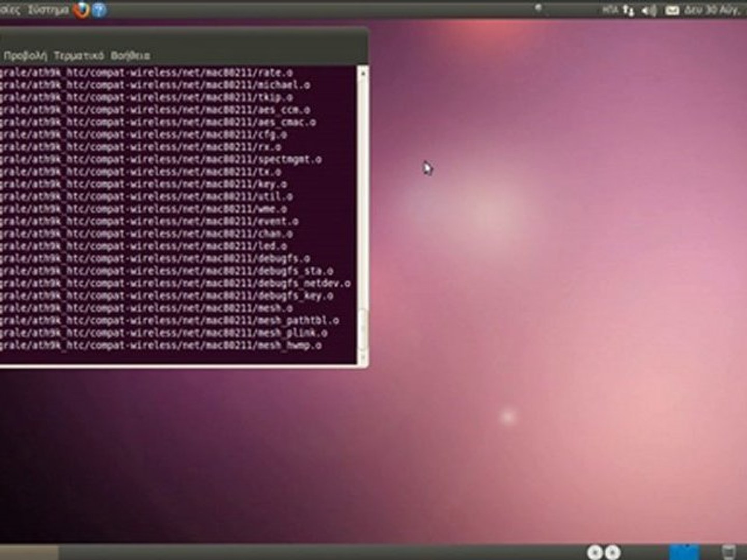Click the terminal line ending in key.o
747x560 pixels.
(144, 185)
